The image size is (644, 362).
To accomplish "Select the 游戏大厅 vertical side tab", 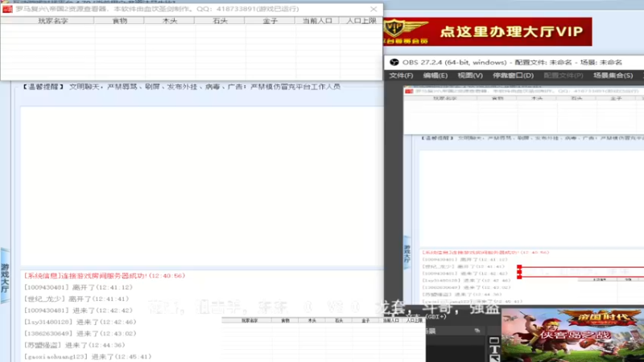I will 5,276.
